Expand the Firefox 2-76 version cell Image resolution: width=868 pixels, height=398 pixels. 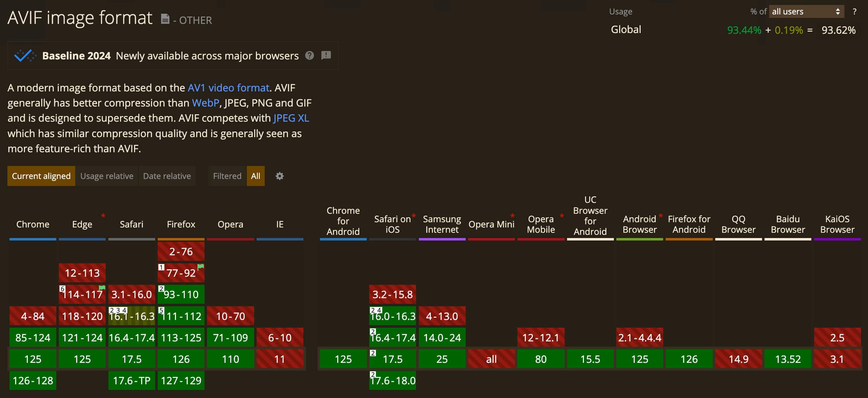tap(181, 252)
